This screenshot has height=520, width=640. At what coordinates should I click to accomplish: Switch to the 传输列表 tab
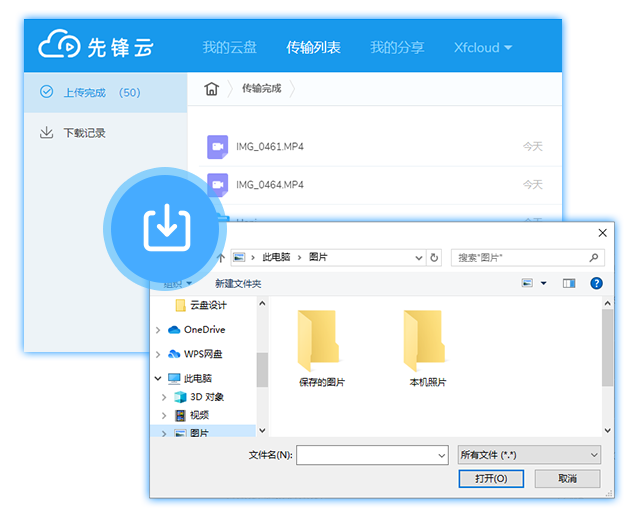[x=313, y=47]
